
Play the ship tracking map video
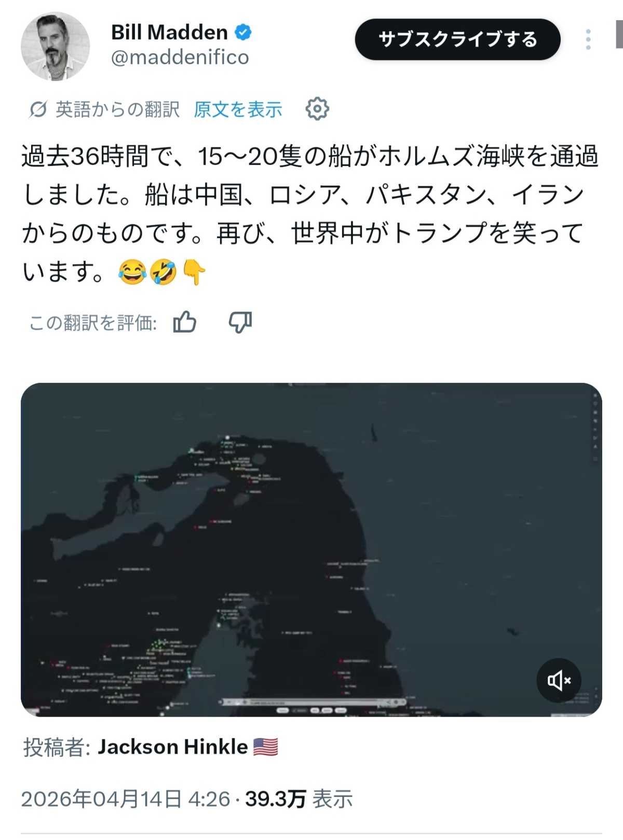[311, 550]
